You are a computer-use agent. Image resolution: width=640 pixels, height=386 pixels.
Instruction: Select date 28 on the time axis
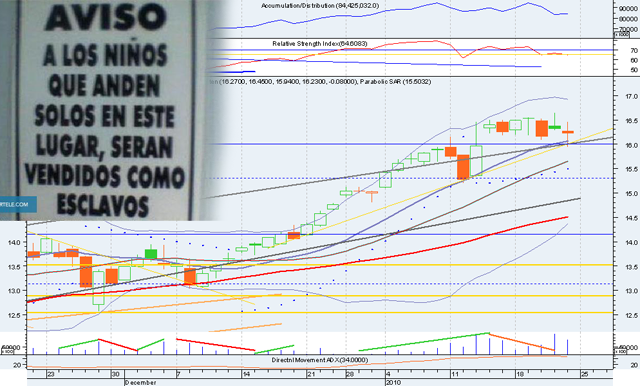click(x=350, y=374)
